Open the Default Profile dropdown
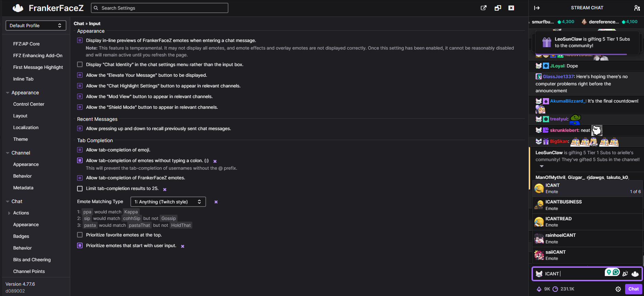The image size is (644, 296). click(x=36, y=25)
